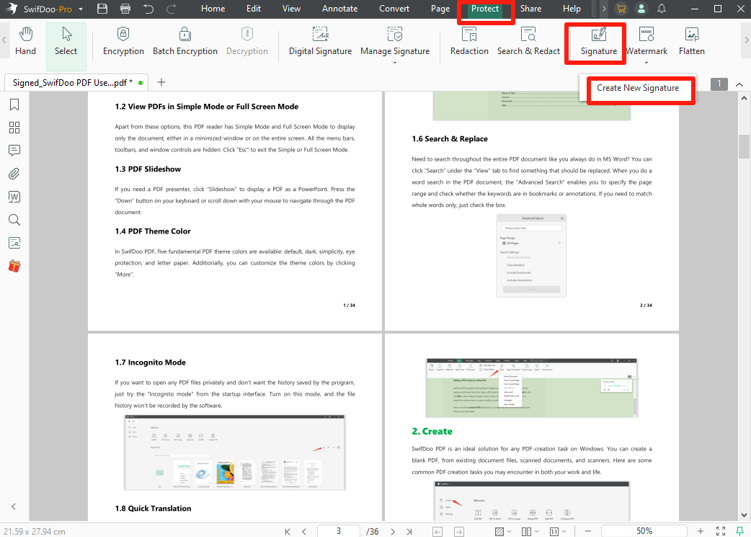Jump to the last page

[x=410, y=531]
